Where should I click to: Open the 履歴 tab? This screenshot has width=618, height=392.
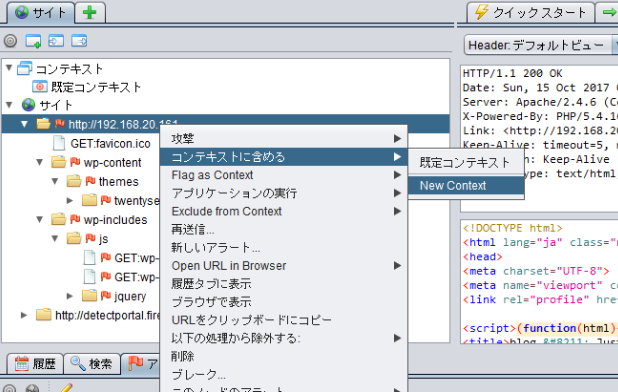click(x=35, y=363)
